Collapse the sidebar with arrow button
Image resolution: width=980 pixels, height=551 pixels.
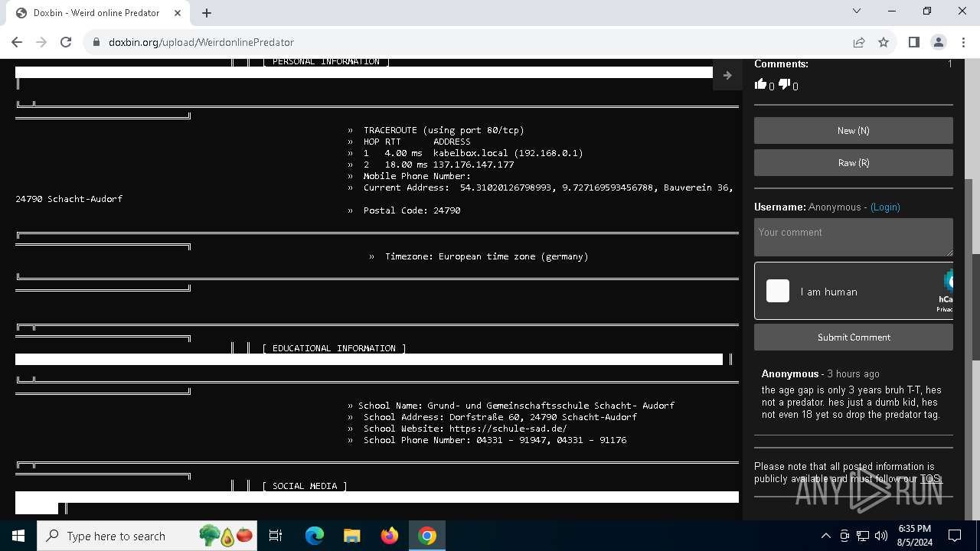[x=727, y=75]
